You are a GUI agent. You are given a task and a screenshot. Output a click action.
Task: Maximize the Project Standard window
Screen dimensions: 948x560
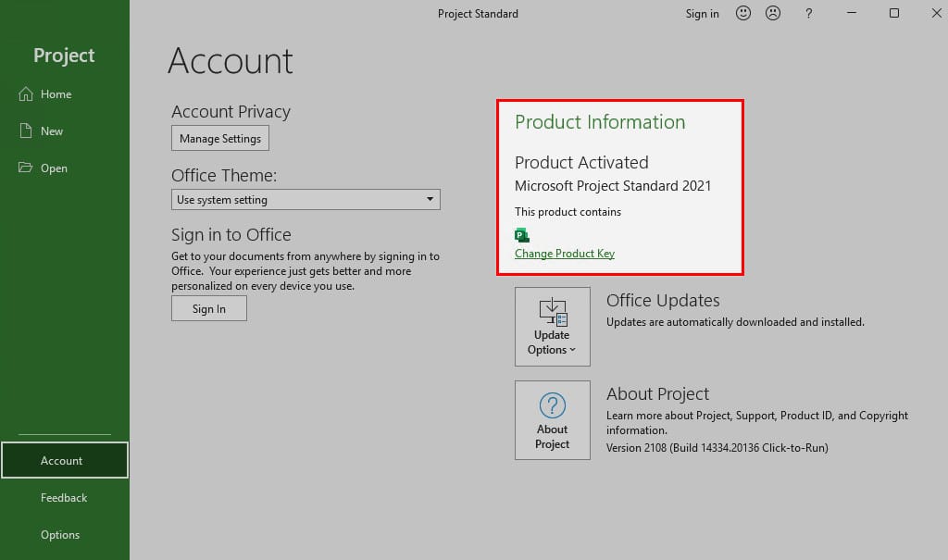(x=894, y=13)
